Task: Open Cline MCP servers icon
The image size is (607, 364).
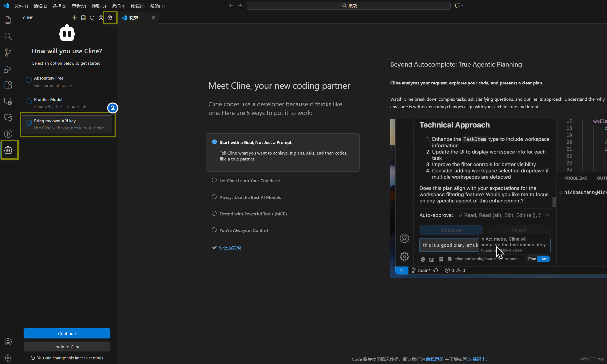Action: pos(83,18)
